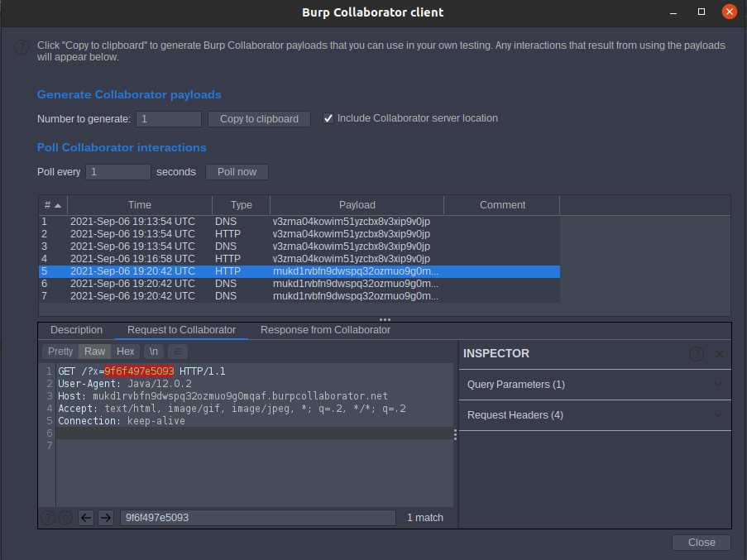Select interaction row 7 DNS
Viewport: 747px width, 560px height.
[x=299, y=296]
